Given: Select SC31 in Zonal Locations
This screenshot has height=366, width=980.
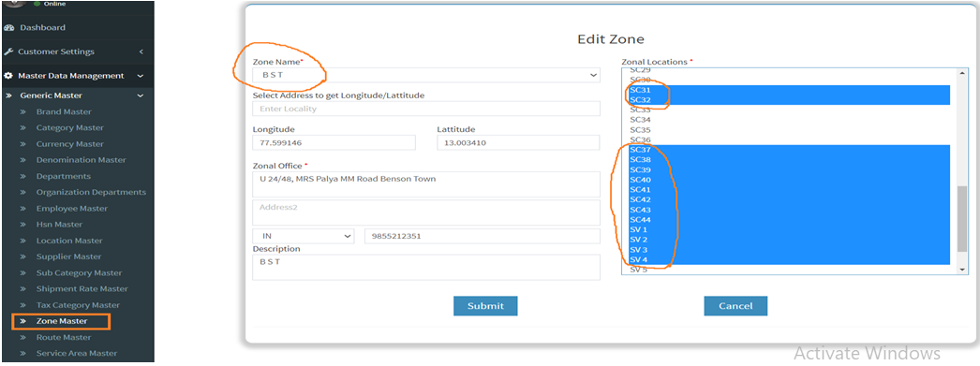Looking at the screenshot, I should point(790,90).
